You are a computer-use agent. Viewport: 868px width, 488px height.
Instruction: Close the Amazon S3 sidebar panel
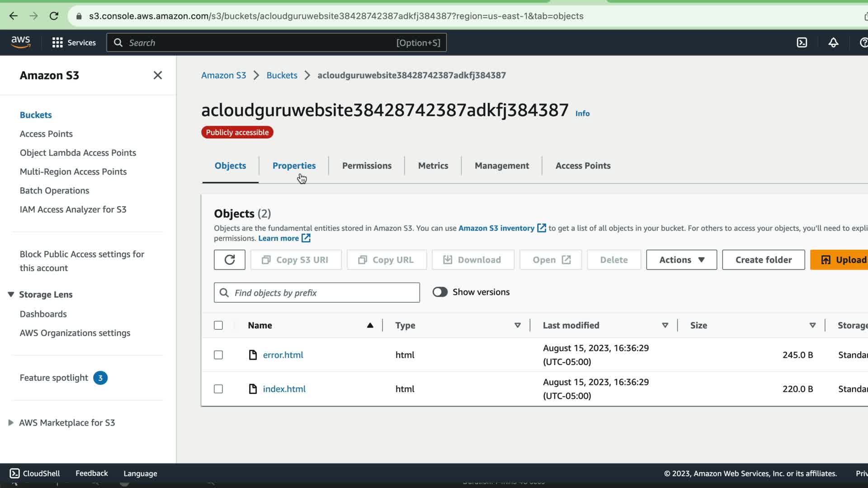tap(157, 75)
